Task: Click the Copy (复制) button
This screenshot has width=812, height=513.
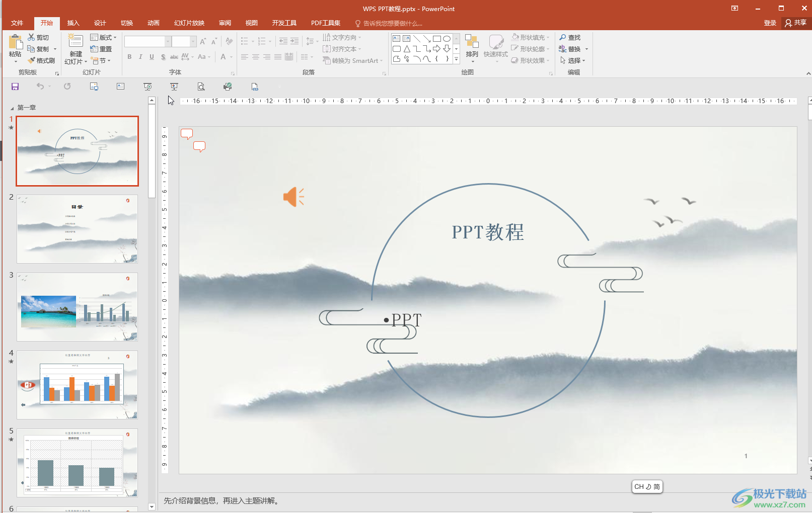Action: click(x=39, y=49)
